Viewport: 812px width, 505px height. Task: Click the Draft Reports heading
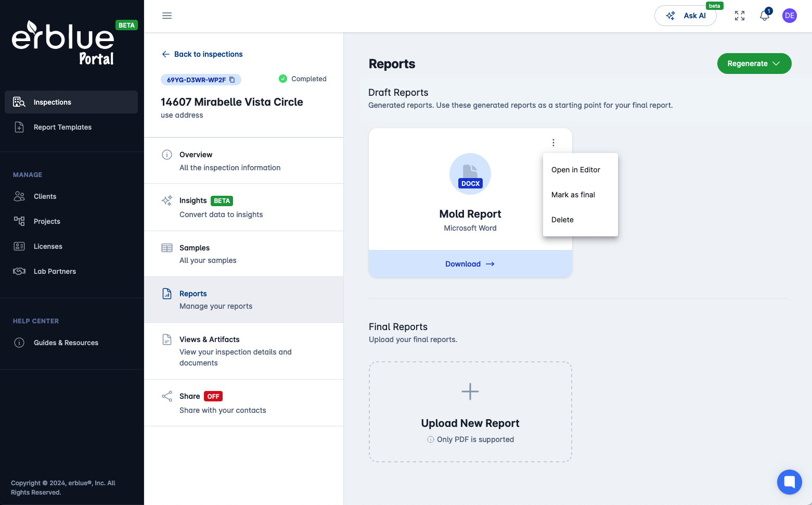[x=398, y=92]
